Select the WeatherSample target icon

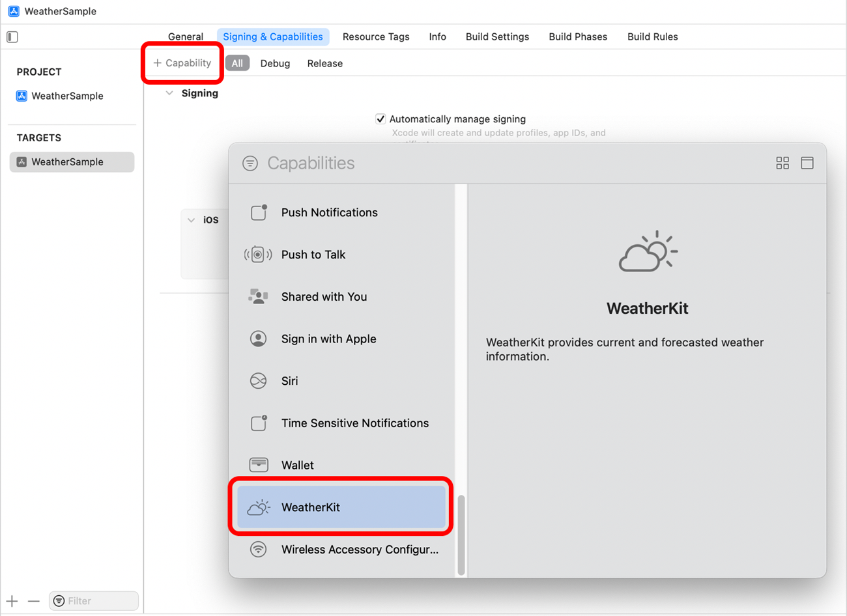click(x=22, y=161)
